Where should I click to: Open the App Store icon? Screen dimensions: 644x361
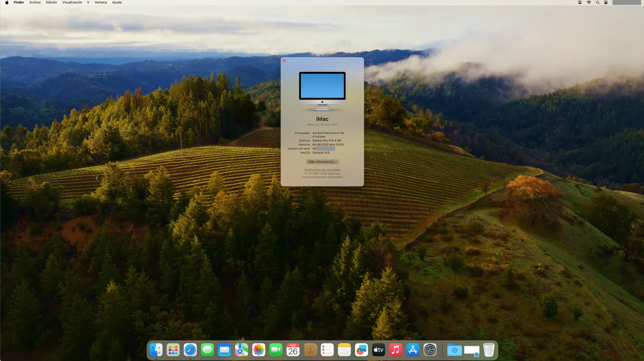[413, 350]
